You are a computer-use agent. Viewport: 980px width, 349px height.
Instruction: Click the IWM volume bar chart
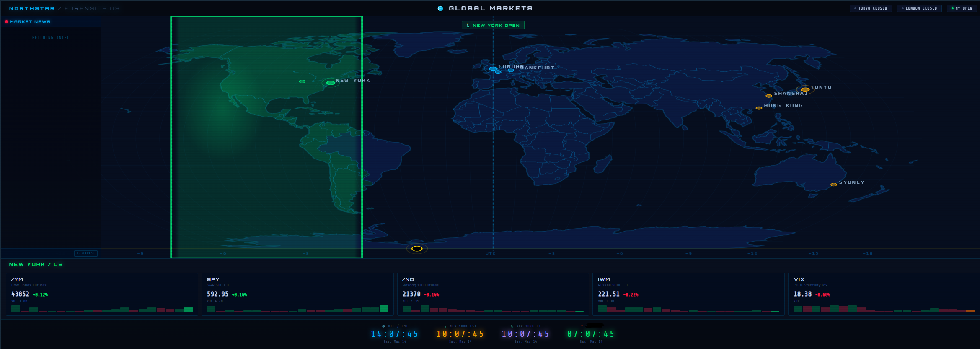click(688, 309)
